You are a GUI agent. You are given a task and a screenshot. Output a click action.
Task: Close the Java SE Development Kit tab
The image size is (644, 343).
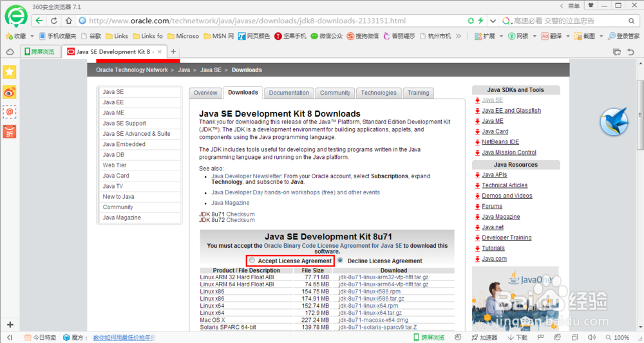(x=159, y=51)
